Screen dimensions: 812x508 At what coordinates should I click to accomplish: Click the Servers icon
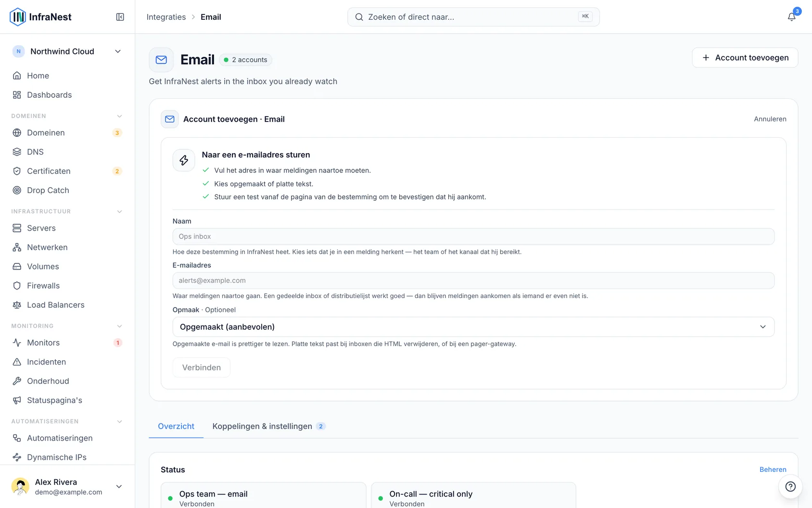(x=17, y=228)
